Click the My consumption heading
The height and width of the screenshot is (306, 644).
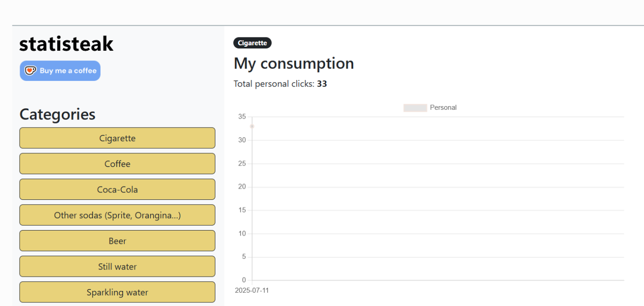[294, 63]
